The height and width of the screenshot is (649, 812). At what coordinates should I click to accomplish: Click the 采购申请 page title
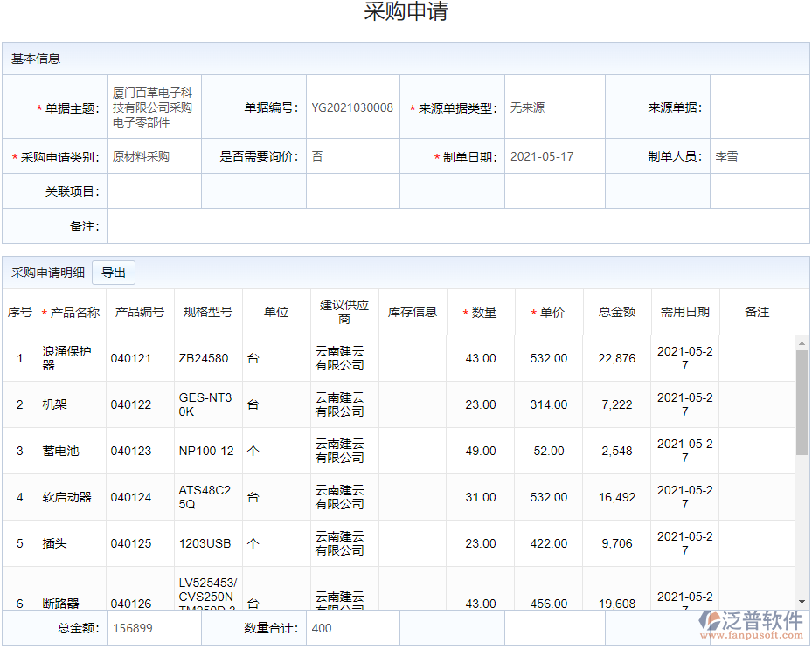tap(406, 12)
